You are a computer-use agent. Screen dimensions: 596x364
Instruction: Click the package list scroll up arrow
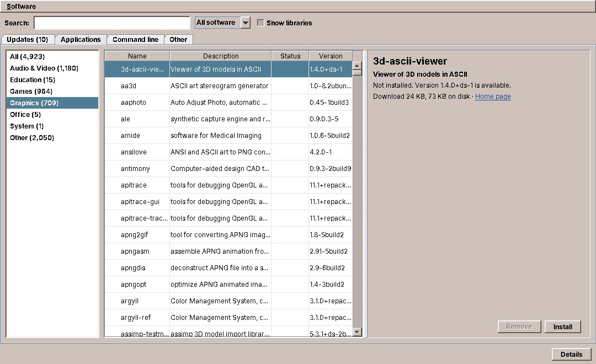pyautogui.click(x=357, y=66)
